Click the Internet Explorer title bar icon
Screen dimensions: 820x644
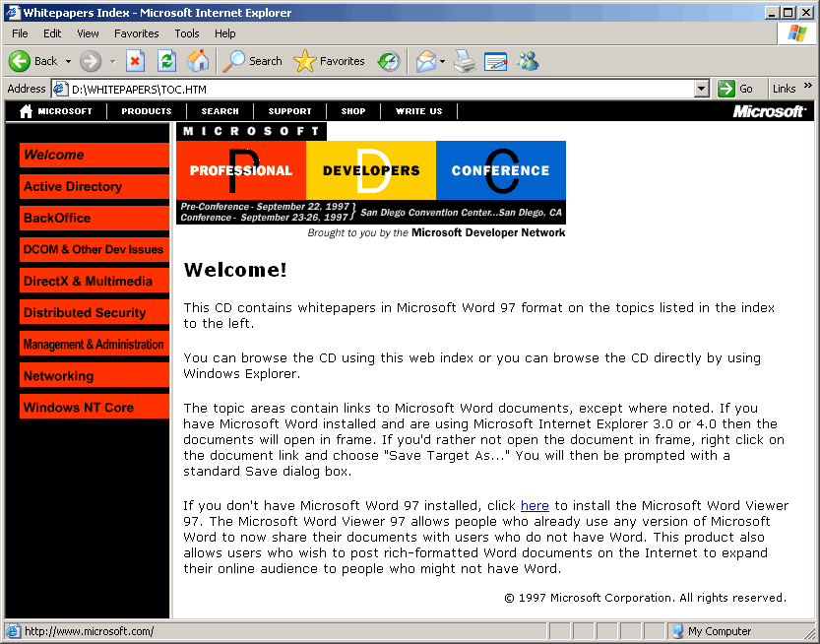click(x=13, y=13)
